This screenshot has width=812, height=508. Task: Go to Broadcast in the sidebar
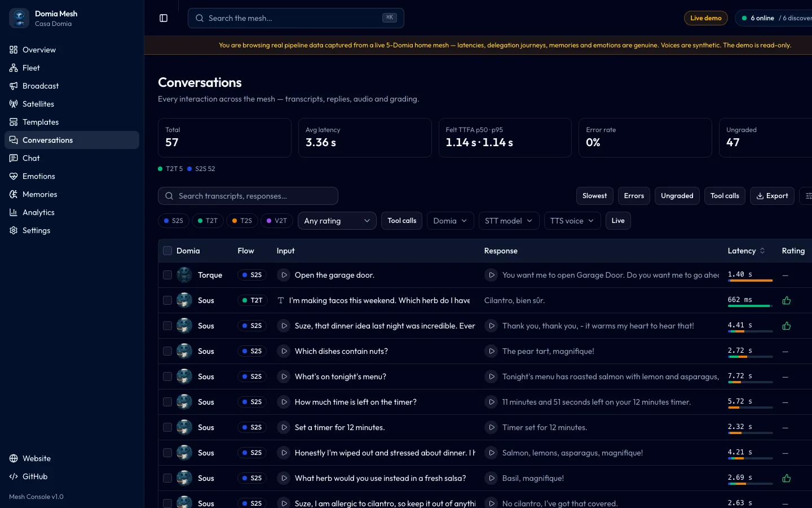(72, 86)
